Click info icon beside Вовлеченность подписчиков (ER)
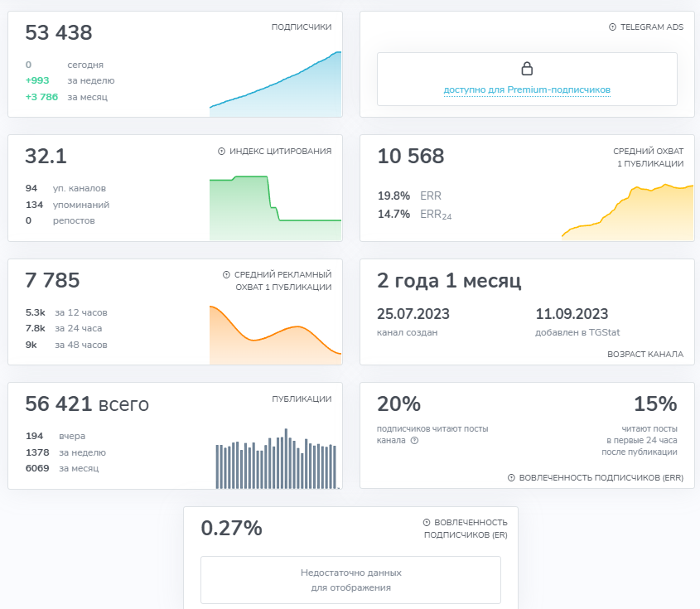The height and width of the screenshot is (609, 700). [427, 523]
